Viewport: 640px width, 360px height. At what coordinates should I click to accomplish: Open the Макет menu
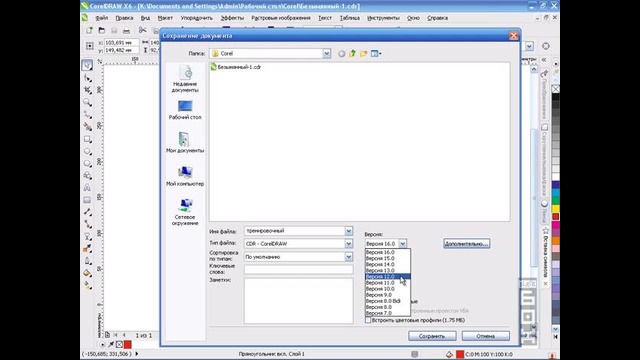pos(165,18)
